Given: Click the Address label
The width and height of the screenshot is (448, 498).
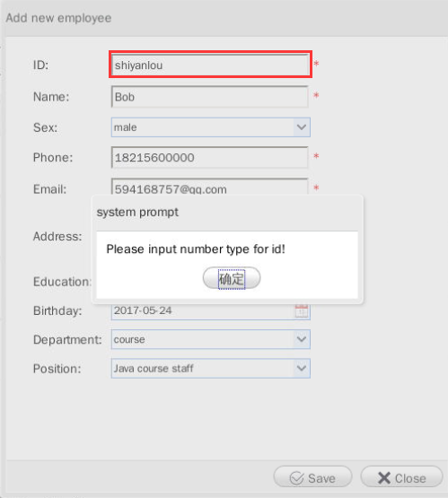Looking at the screenshot, I should coord(57,236).
